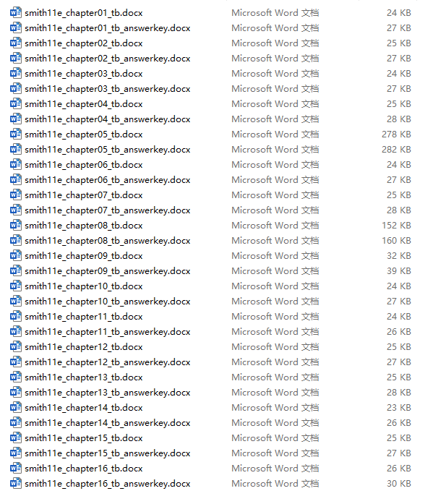Click the Word icon of smith11e_chapter11_tb.docx

coord(16,316)
